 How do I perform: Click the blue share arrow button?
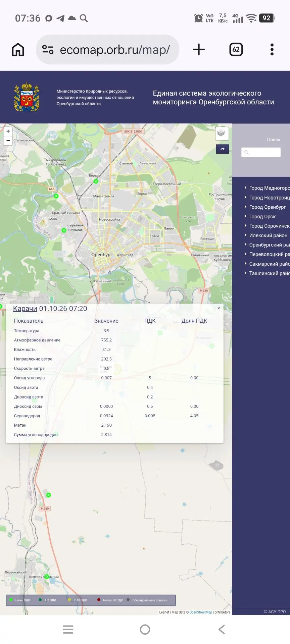(222, 149)
